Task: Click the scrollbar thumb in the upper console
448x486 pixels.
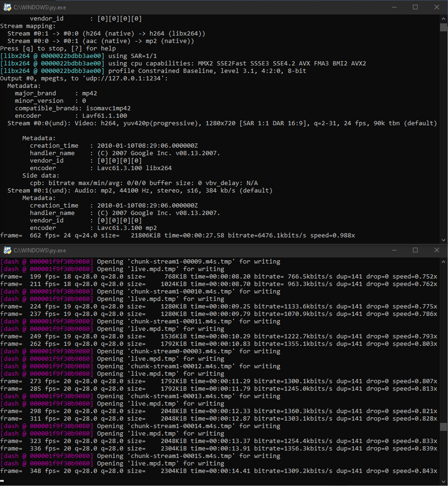Action: (x=443, y=27)
